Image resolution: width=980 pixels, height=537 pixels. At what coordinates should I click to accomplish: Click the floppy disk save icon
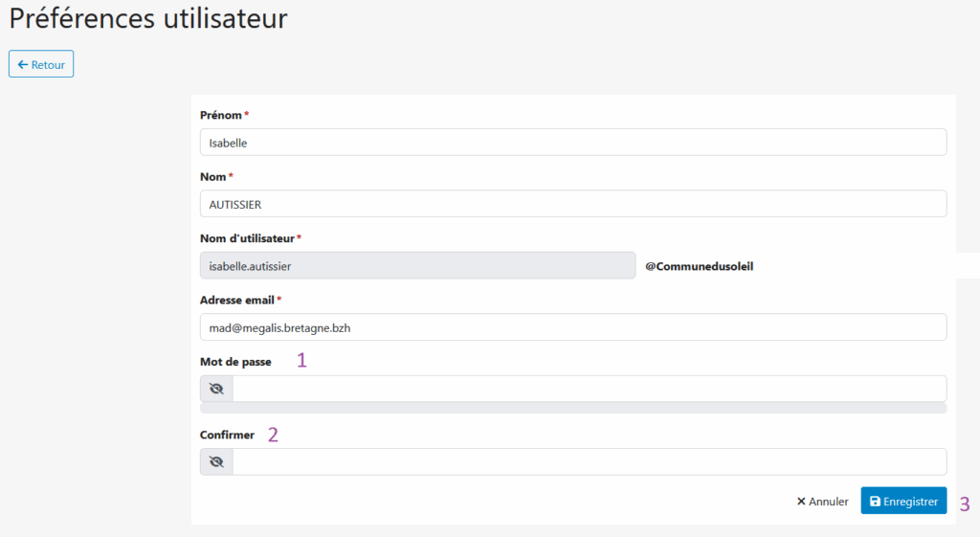(x=875, y=502)
